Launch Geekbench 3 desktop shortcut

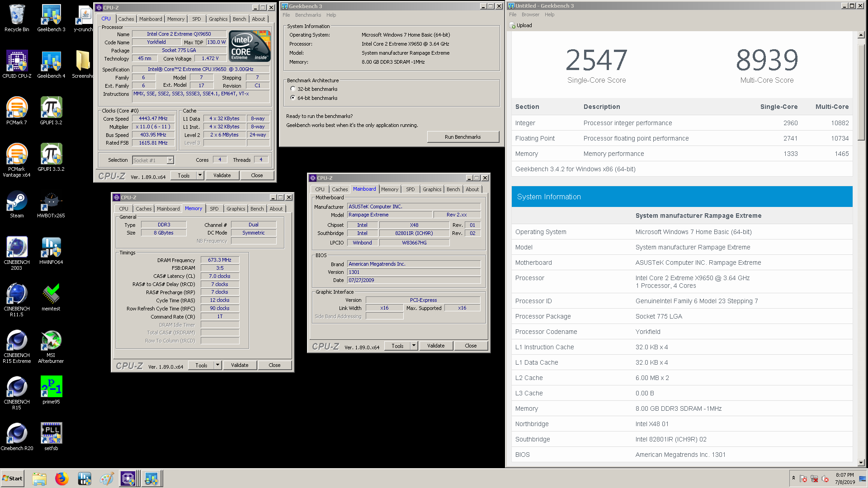pyautogui.click(x=51, y=18)
